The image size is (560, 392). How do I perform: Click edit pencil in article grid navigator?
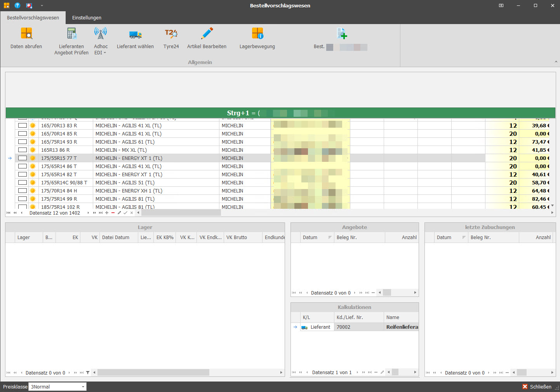pos(119,213)
